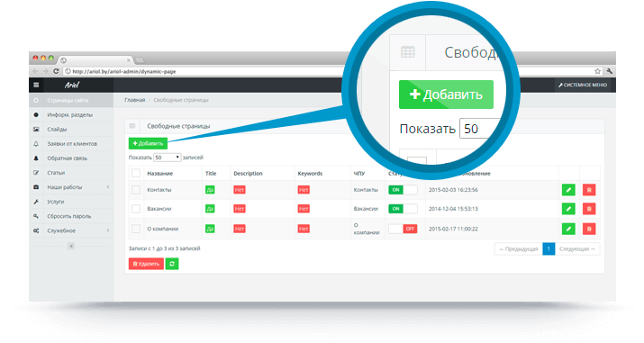The height and width of the screenshot is (343, 644).
Task: Enable the О компании OFF switch
Action: 403,229
